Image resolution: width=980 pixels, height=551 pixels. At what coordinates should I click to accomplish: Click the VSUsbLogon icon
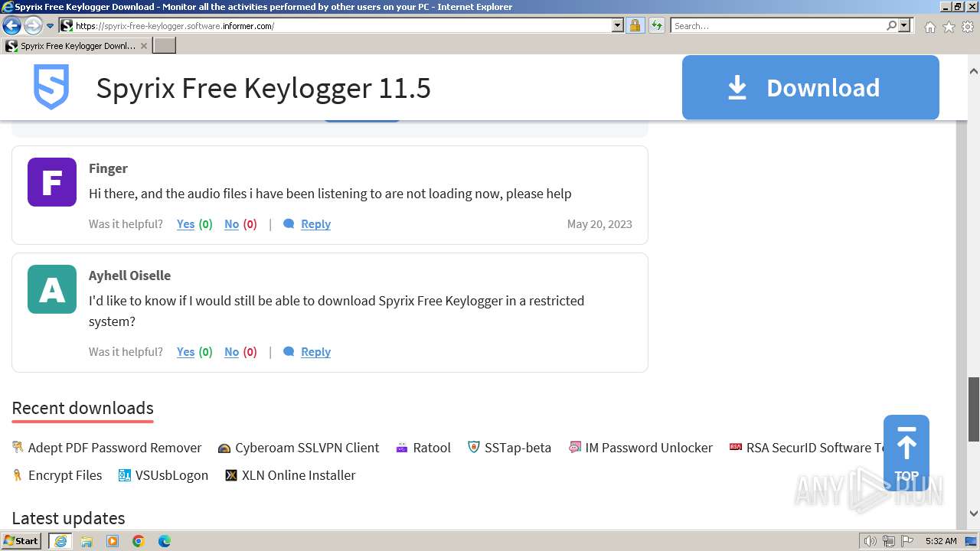[125, 475]
